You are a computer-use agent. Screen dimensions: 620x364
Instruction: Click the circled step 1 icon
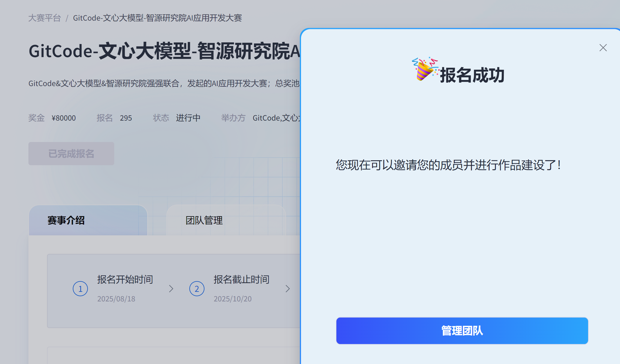coord(80,289)
